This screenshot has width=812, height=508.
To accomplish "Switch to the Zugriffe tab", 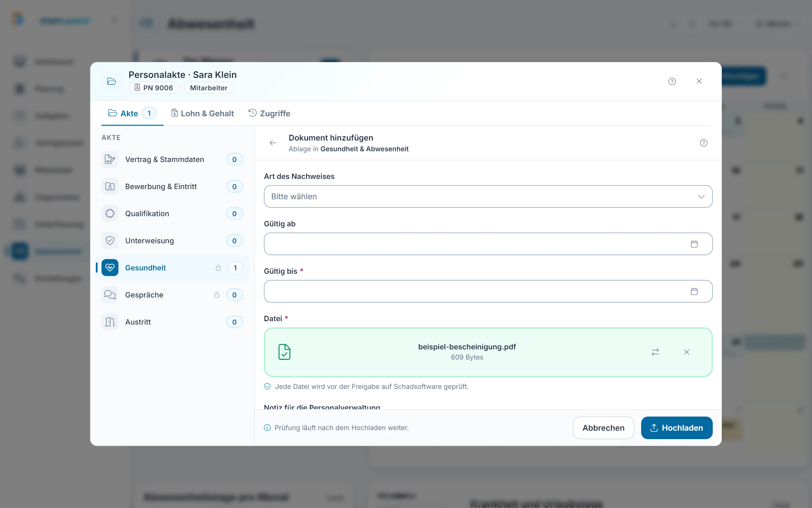I will click(269, 113).
